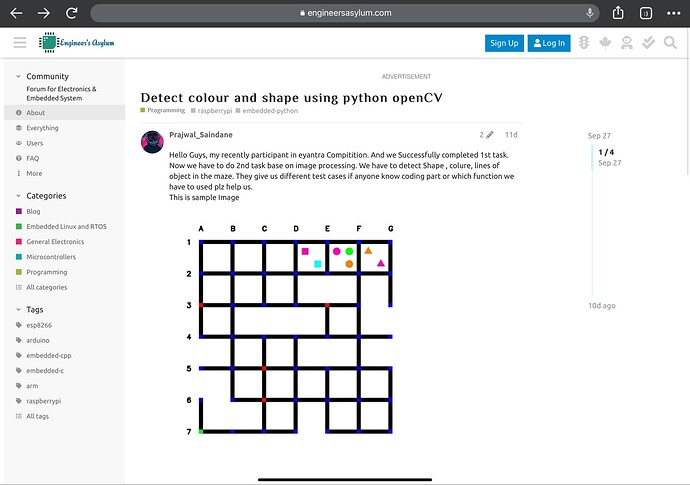Open the raspberrypi tag in sidebar
Viewport: 690px width, 485px height.
tap(65, 401)
